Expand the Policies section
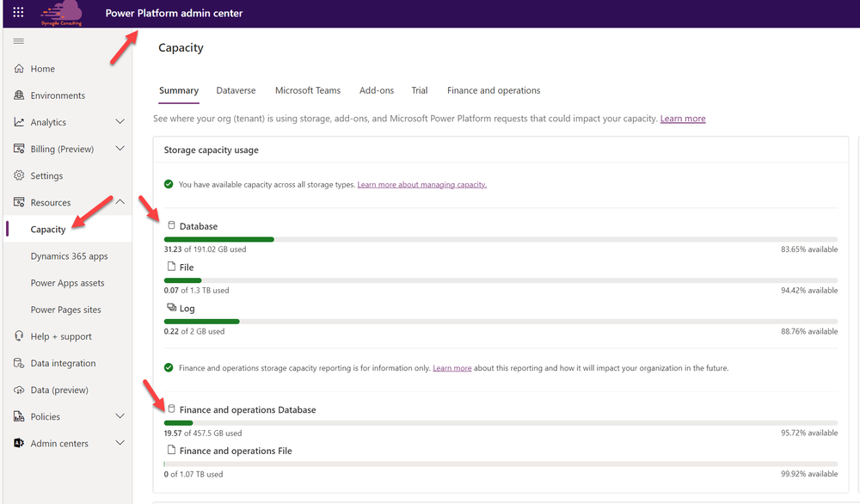Screen dimensions: 860x504 [120, 416]
